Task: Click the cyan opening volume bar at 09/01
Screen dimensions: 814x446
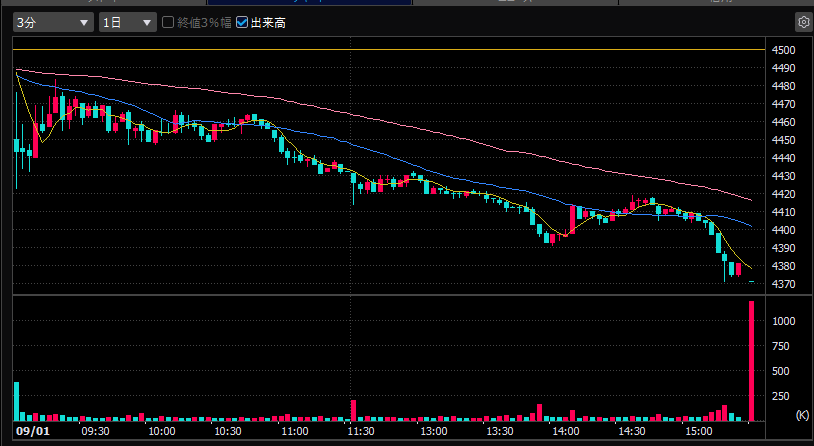Action: [17, 401]
